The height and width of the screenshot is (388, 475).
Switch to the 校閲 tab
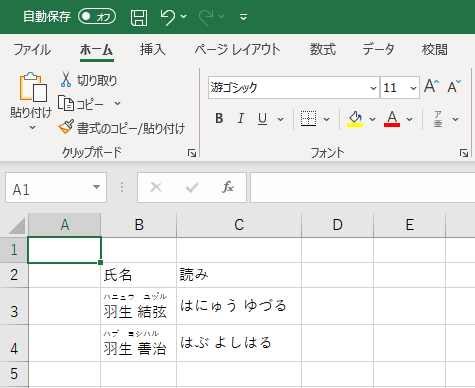pos(435,50)
